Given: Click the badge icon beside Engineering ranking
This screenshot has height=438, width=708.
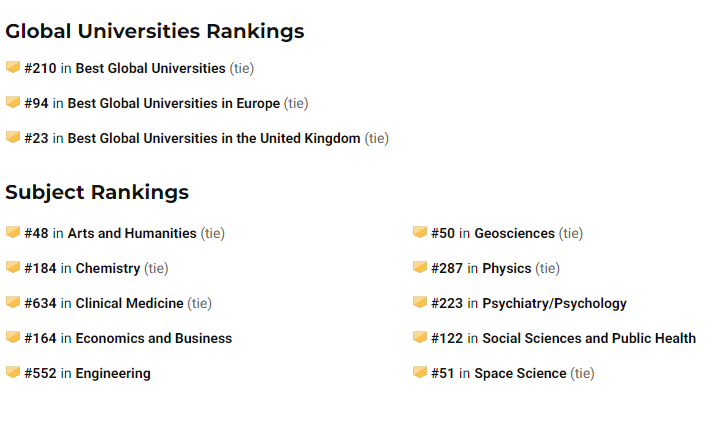Looking at the screenshot, I should coord(13,373).
